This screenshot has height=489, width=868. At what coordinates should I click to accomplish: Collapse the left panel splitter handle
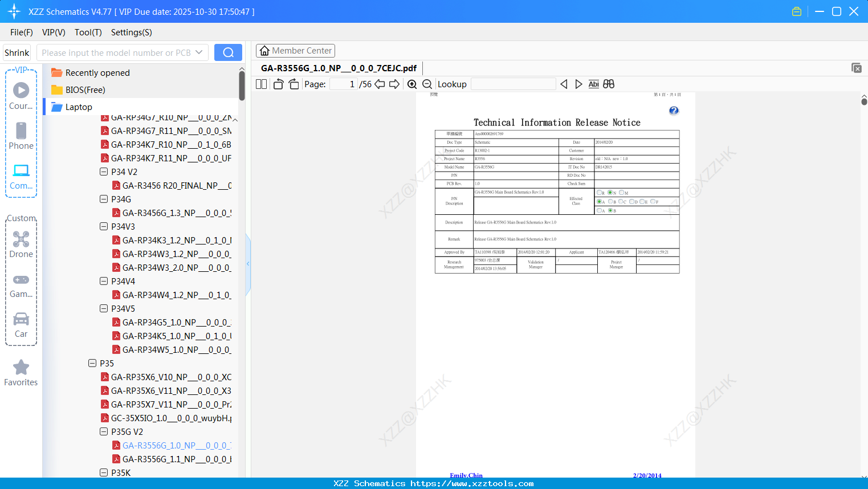(x=248, y=264)
